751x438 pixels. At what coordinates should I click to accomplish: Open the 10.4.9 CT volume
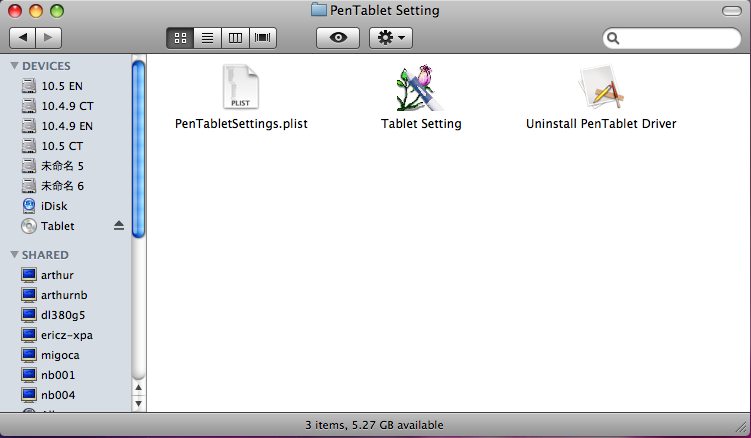click(x=66, y=106)
